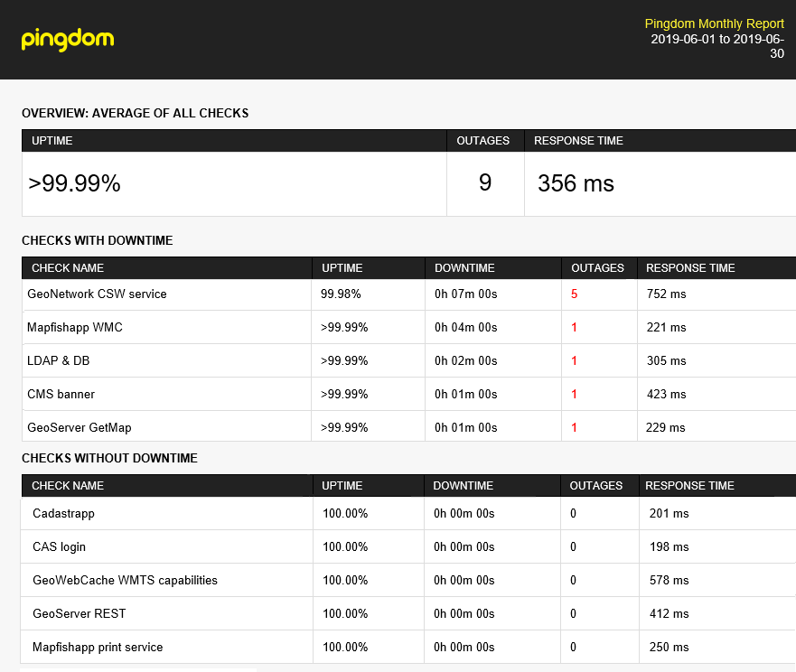Image resolution: width=796 pixels, height=672 pixels.
Task: Click the 578 ms response time
Action: 670,580
